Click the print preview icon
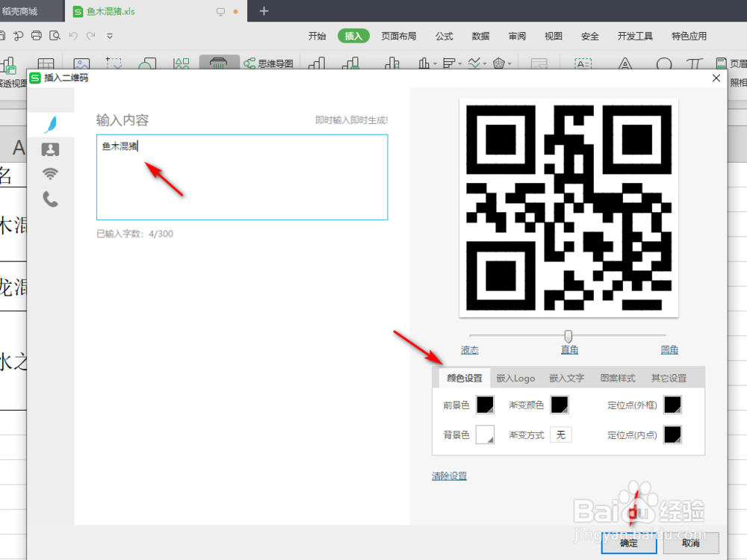 click(55, 36)
